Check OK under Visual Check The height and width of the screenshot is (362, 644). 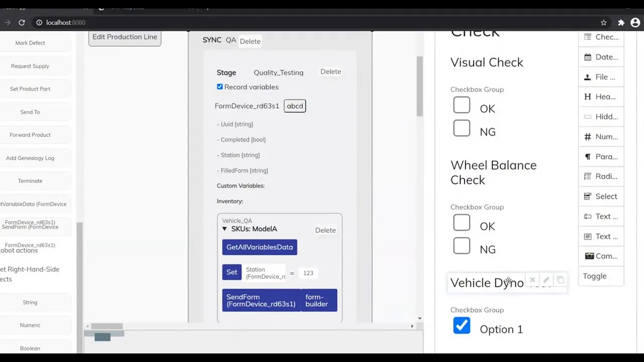[461, 105]
